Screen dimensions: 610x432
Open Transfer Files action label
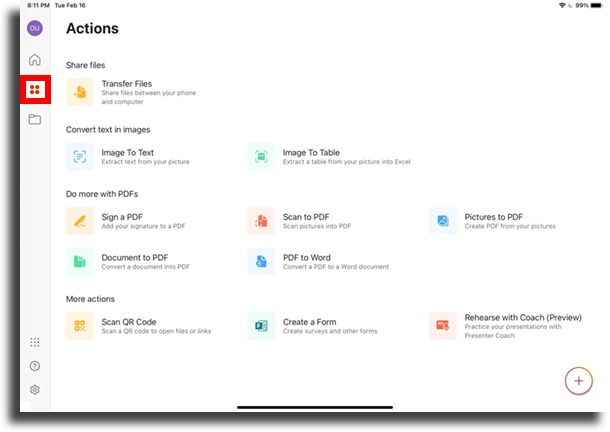(x=127, y=84)
